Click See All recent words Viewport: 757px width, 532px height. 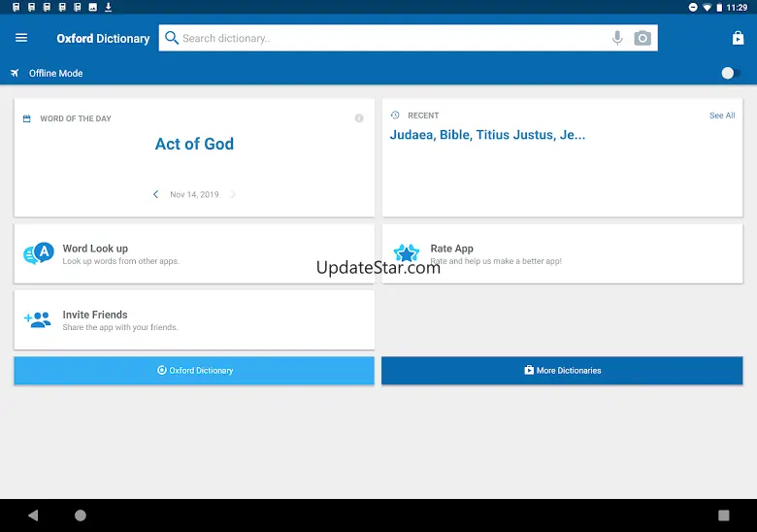pos(722,116)
